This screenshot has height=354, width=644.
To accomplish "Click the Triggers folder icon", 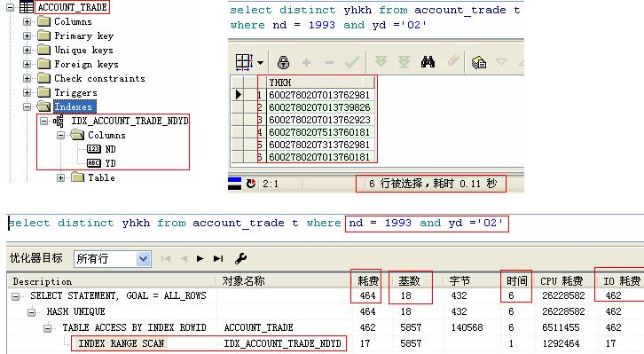I will 43,92.
